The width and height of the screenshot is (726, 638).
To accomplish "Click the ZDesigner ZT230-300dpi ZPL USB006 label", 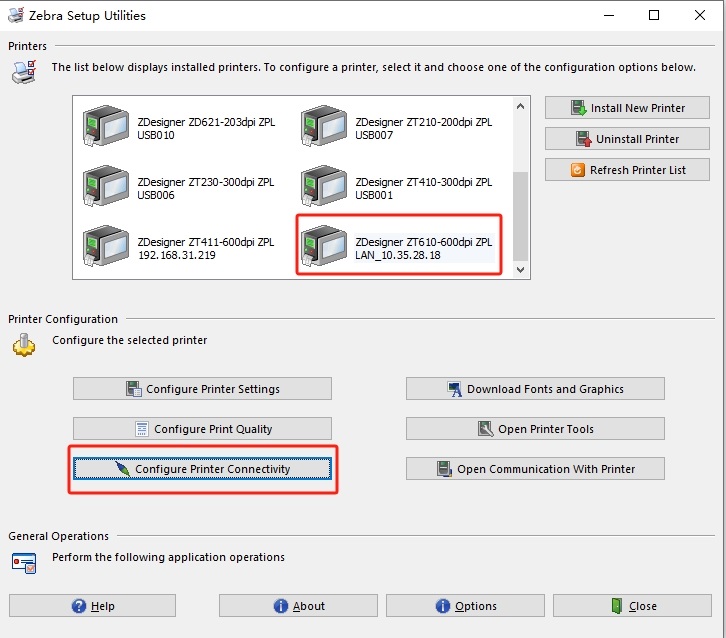I will (x=206, y=188).
